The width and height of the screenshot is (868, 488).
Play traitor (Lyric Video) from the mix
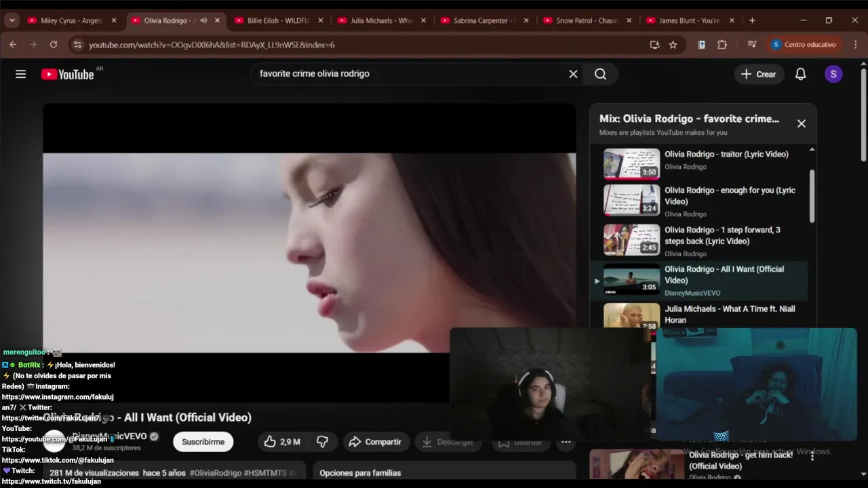[x=726, y=155]
